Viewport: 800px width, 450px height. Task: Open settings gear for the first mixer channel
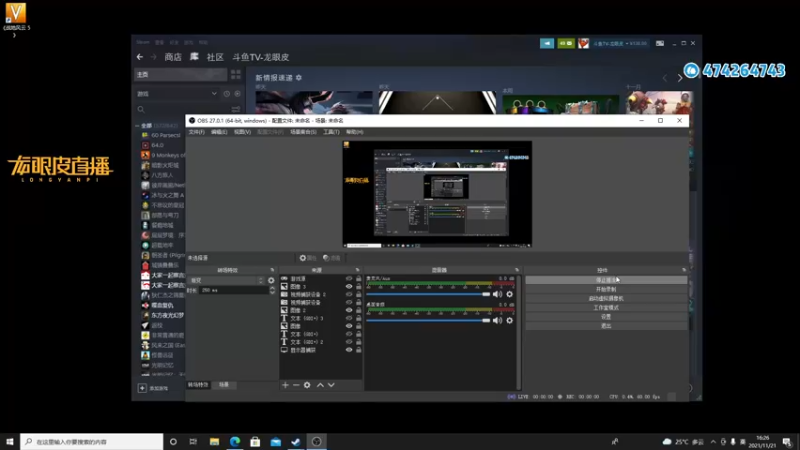point(509,294)
